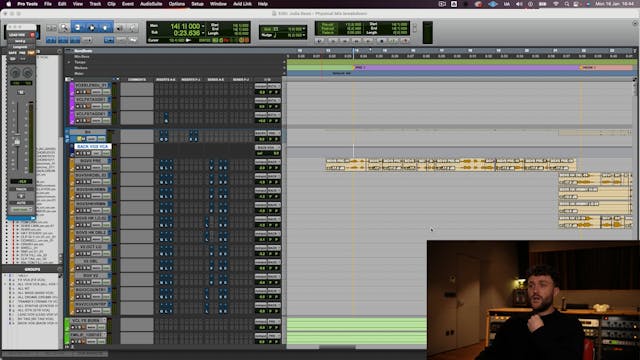
Task: Open the automation mode selector in the floating window
Action: (x=21, y=209)
